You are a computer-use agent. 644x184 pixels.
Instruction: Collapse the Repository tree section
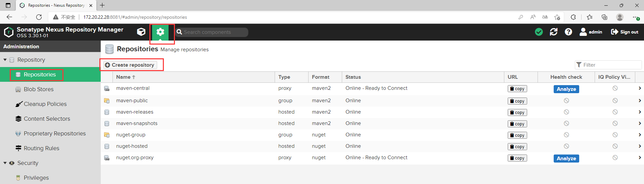[5, 60]
